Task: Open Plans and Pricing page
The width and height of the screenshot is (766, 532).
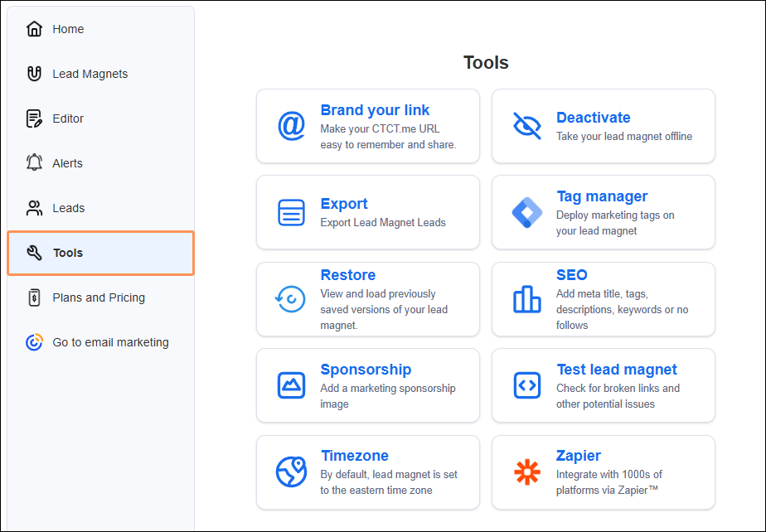Action: point(98,297)
